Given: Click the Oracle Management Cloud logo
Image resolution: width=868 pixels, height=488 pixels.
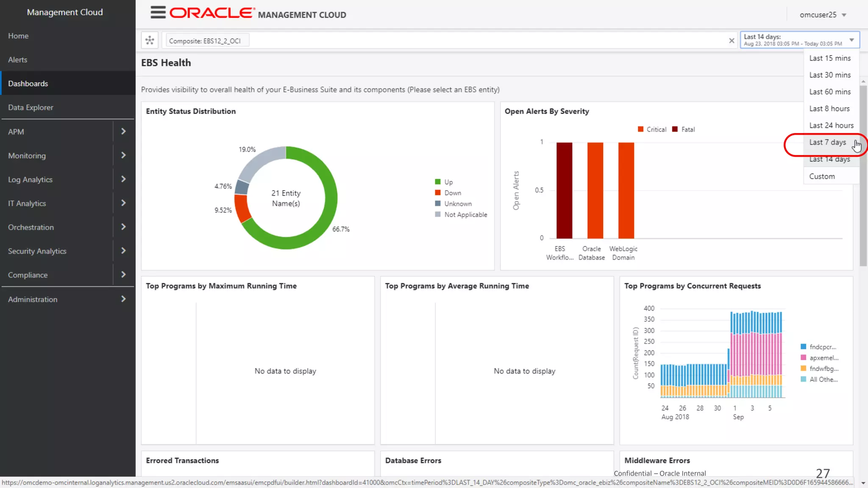Looking at the screenshot, I should tap(258, 14).
